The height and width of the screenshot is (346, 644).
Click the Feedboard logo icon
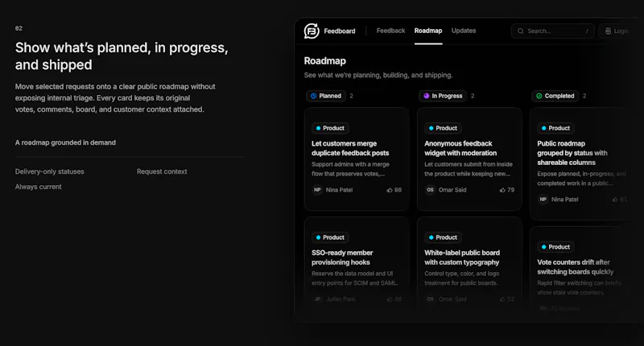(312, 31)
